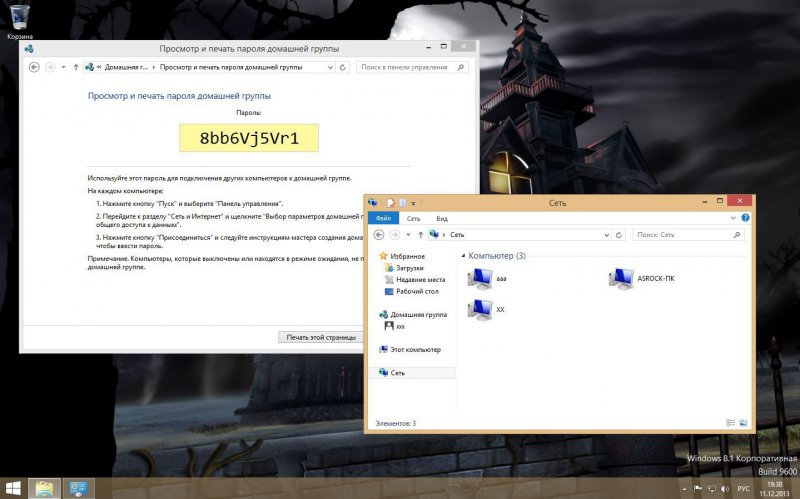The width and height of the screenshot is (800, 499).
Task: Go forward in the HomeGroup password window
Action: point(50,67)
